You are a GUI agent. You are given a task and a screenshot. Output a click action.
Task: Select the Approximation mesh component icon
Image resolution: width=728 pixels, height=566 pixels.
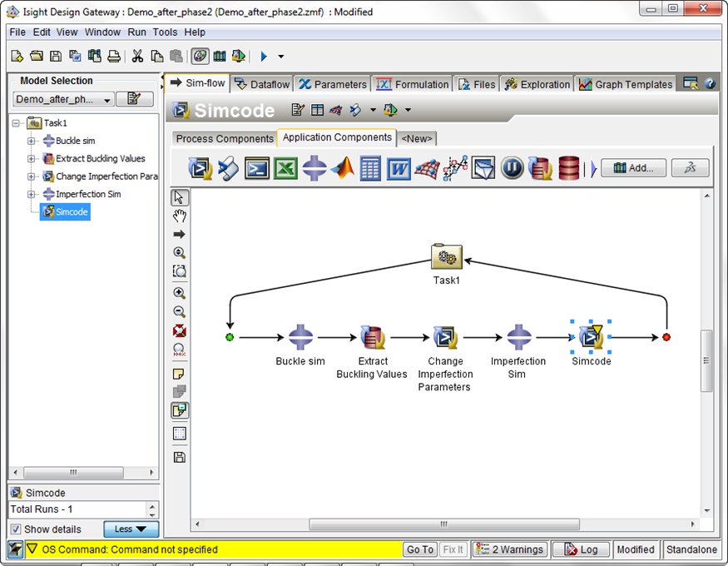point(427,168)
